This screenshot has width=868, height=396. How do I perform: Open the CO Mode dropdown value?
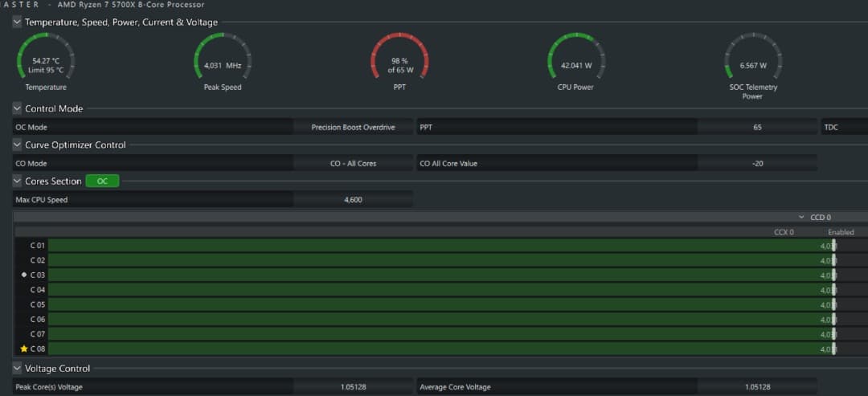coord(353,164)
